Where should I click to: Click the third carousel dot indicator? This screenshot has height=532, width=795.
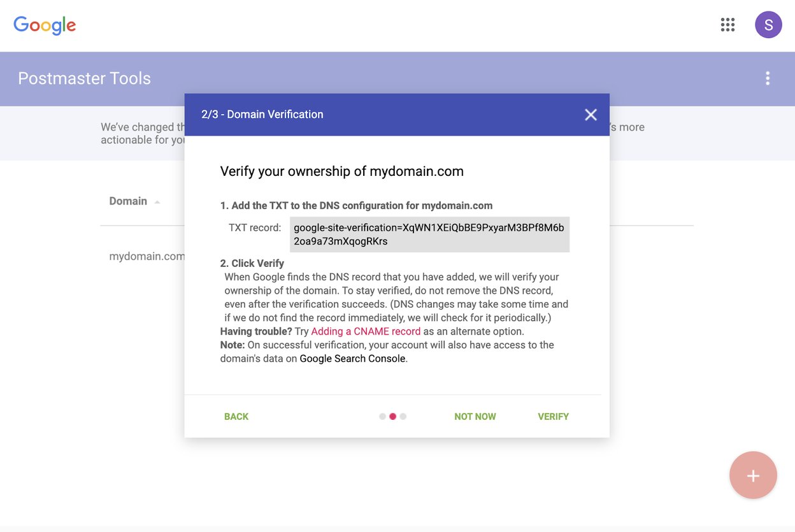[404, 416]
